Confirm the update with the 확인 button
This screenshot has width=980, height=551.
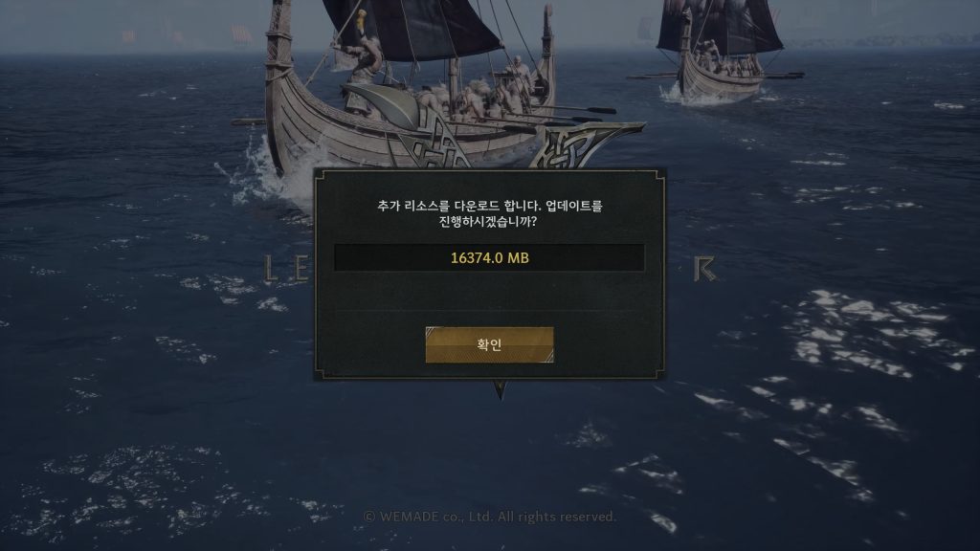pos(489,344)
